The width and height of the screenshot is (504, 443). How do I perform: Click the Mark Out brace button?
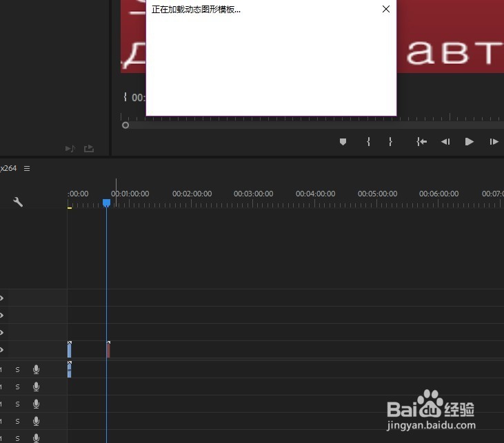click(390, 142)
